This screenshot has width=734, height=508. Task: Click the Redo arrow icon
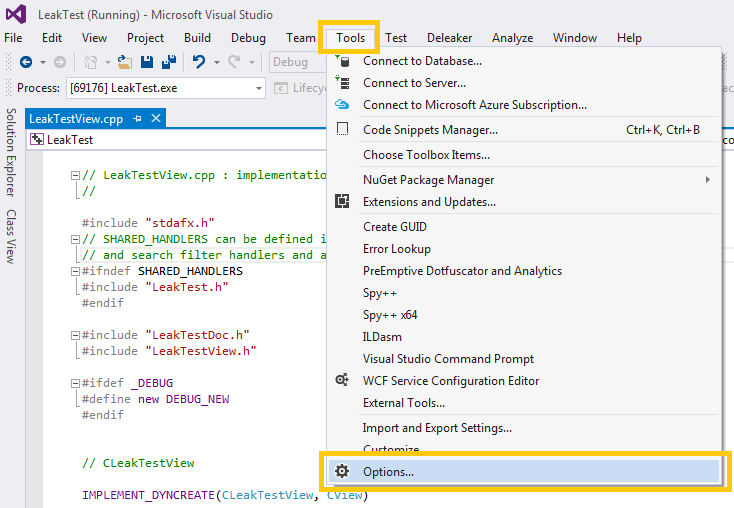[234, 62]
